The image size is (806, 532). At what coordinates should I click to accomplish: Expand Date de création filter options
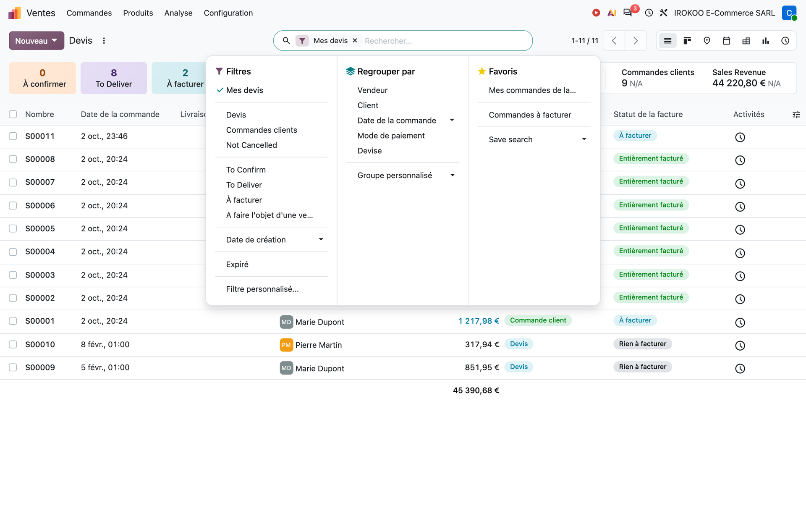[271, 240]
